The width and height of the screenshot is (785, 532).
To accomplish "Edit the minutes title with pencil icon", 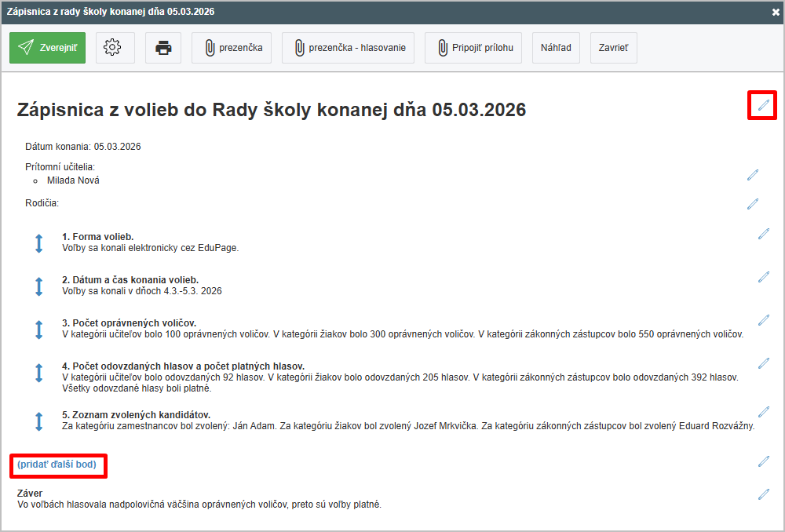I will tap(762, 104).
